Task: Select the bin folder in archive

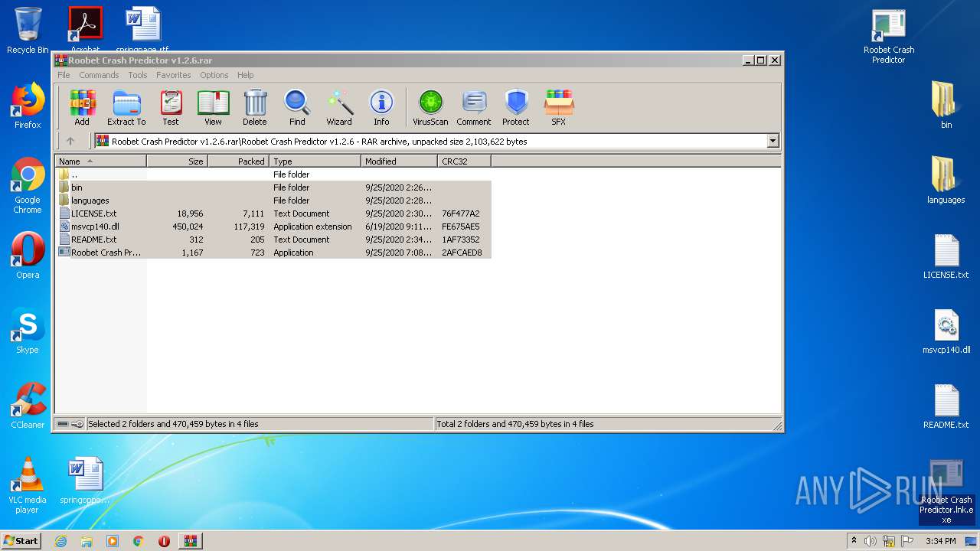Action: (273, 187)
